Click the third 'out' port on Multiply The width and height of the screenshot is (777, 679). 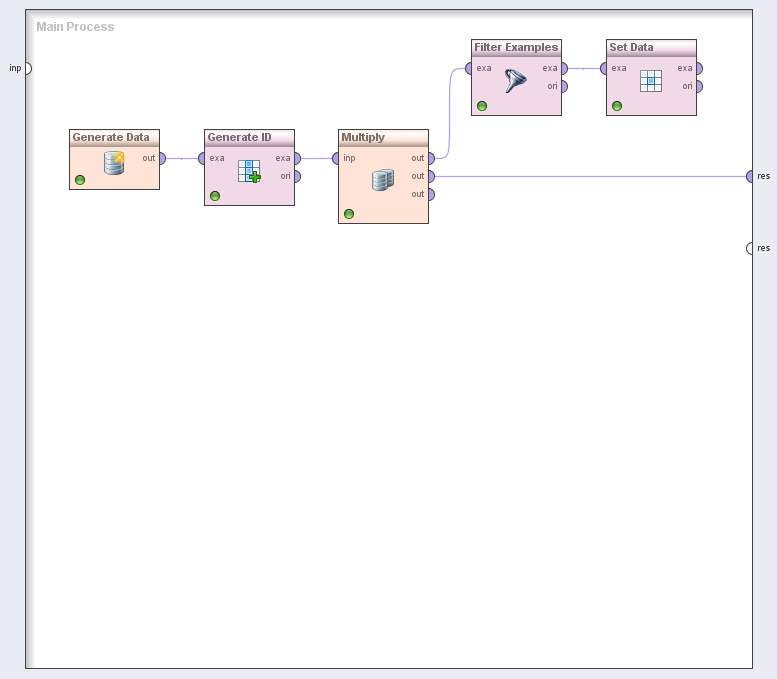430,194
